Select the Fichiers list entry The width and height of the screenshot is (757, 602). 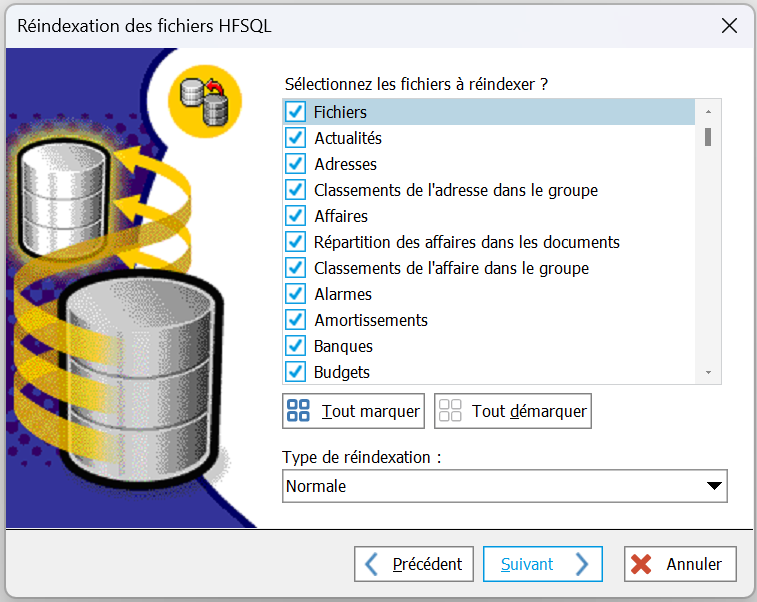(x=341, y=112)
